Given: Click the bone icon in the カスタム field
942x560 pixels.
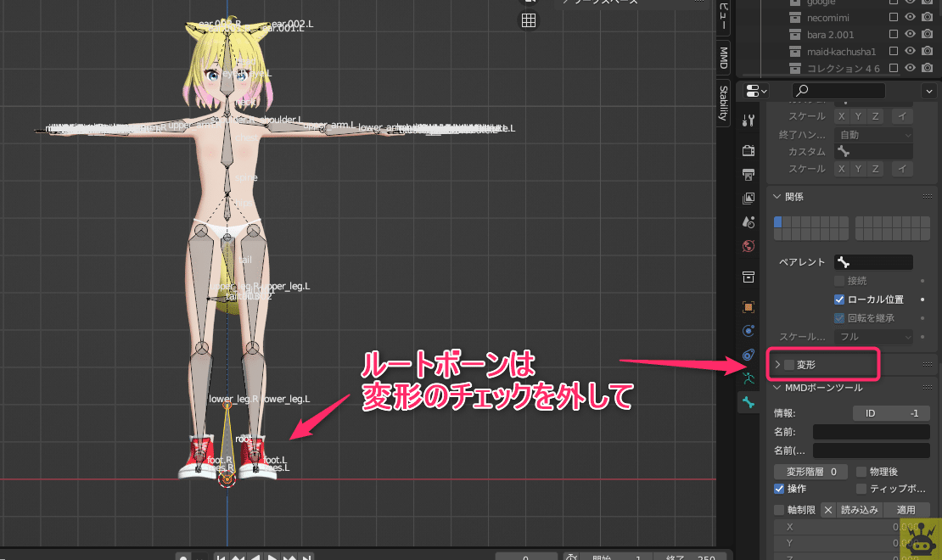Looking at the screenshot, I should pyautogui.click(x=844, y=151).
